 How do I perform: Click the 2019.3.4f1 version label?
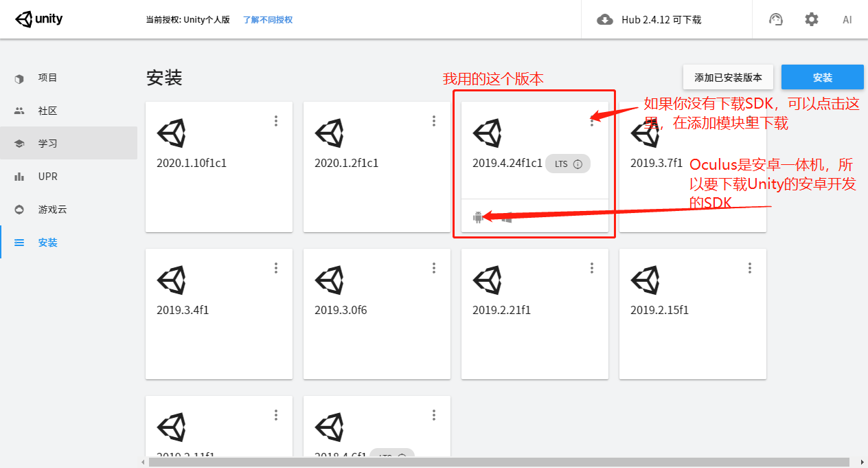coord(183,311)
